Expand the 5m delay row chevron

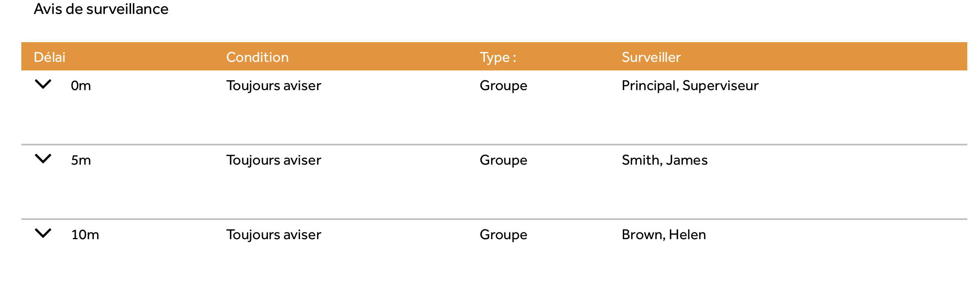(43, 159)
